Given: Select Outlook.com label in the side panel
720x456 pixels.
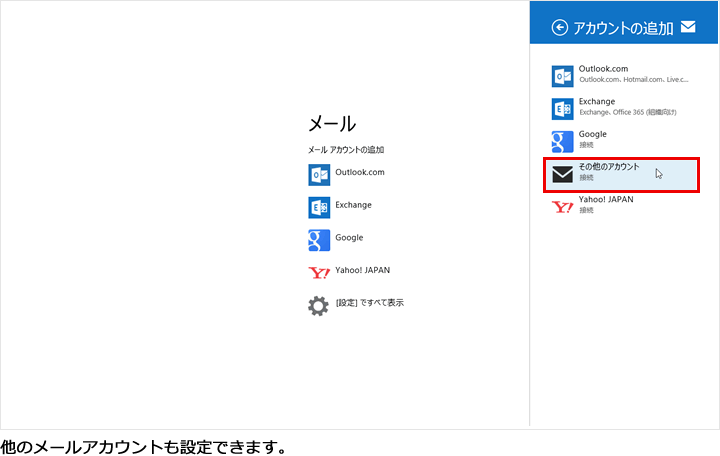Looking at the screenshot, I should [x=603, y=69].
